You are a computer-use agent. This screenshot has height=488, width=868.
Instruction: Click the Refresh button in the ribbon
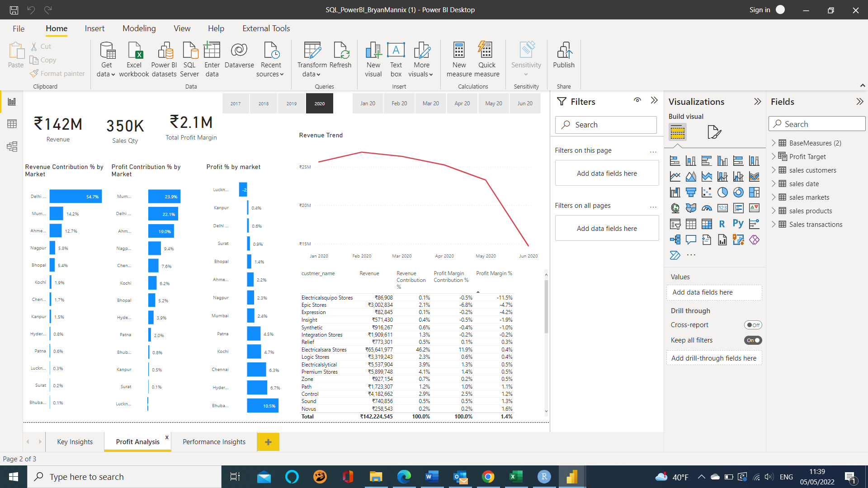340,59
